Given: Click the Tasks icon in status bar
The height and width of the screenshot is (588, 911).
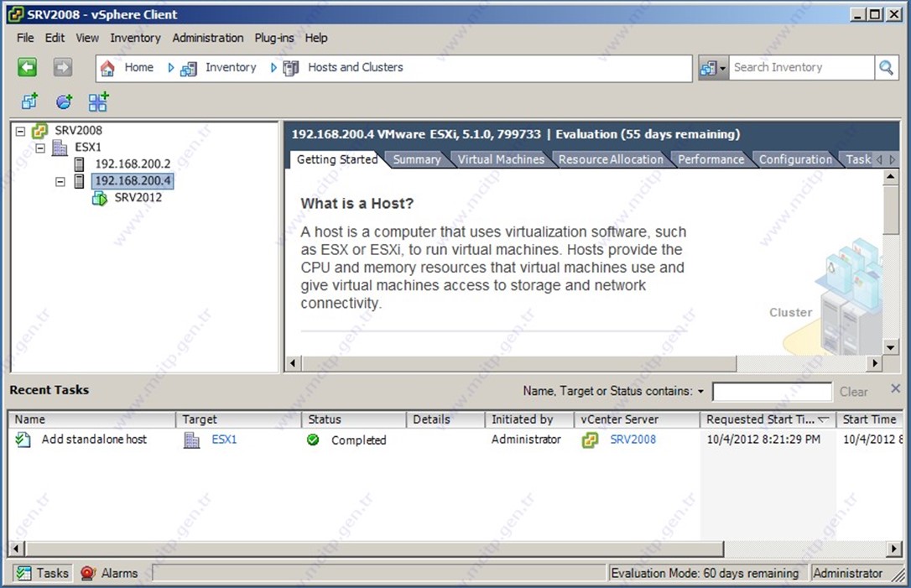Looking at the screenshot, I should coord(23,573).
